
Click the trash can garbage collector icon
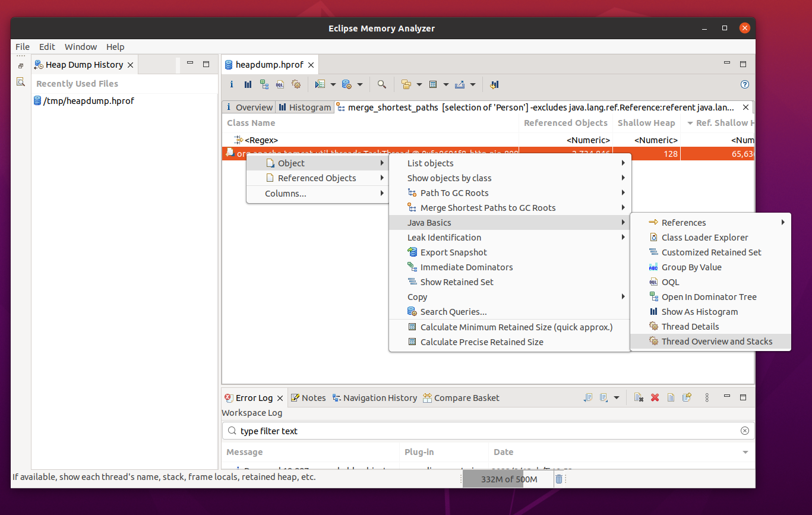[x=559, y=479]
